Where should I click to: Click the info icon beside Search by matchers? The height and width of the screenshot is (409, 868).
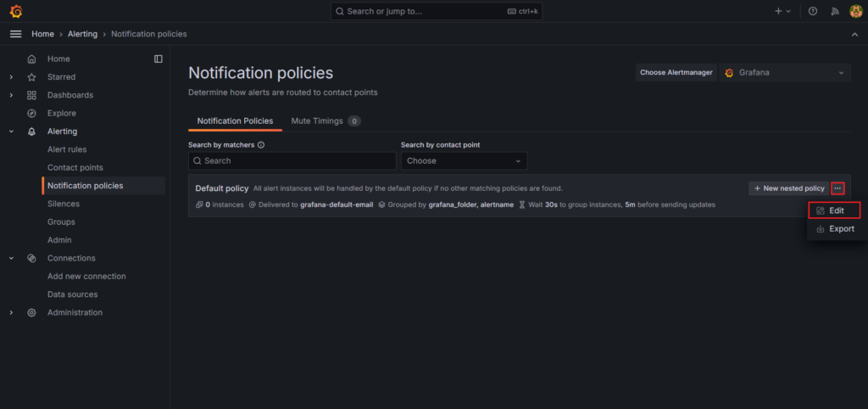click(261, 145)
